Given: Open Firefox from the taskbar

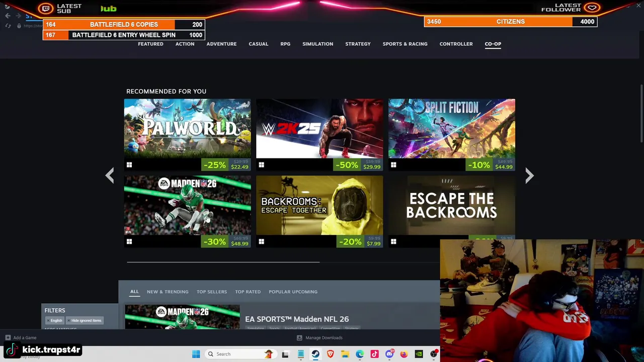Looking at the screenshot, I should 404,354.
